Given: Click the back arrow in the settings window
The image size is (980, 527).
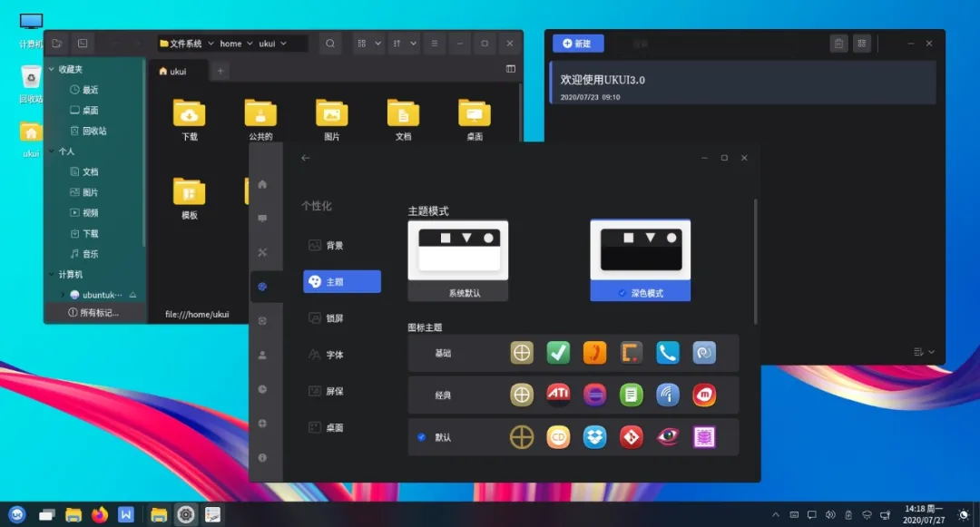Looking at the screenshot, I should pos(305,157).
